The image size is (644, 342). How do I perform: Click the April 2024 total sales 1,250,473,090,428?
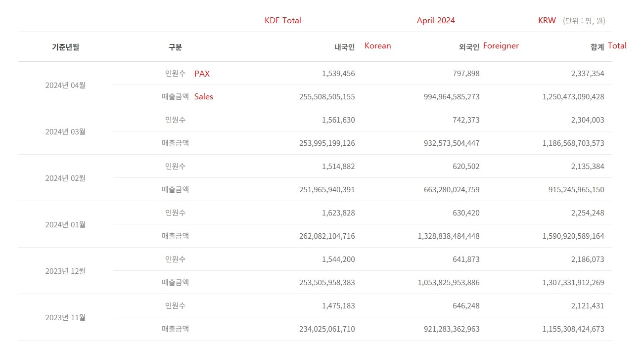click(x=573, y=97)
